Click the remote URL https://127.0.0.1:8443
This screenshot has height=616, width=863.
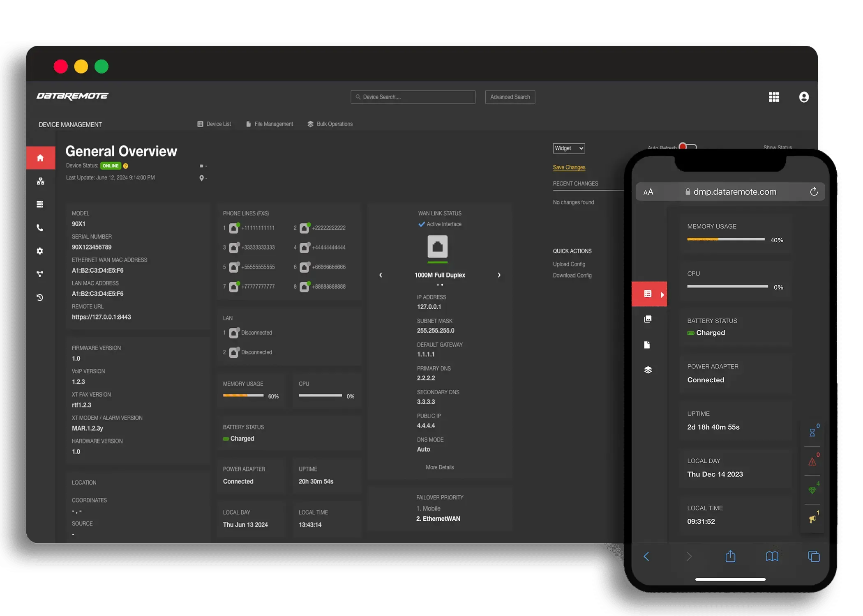pyautogui.click(x=102, y=317)
